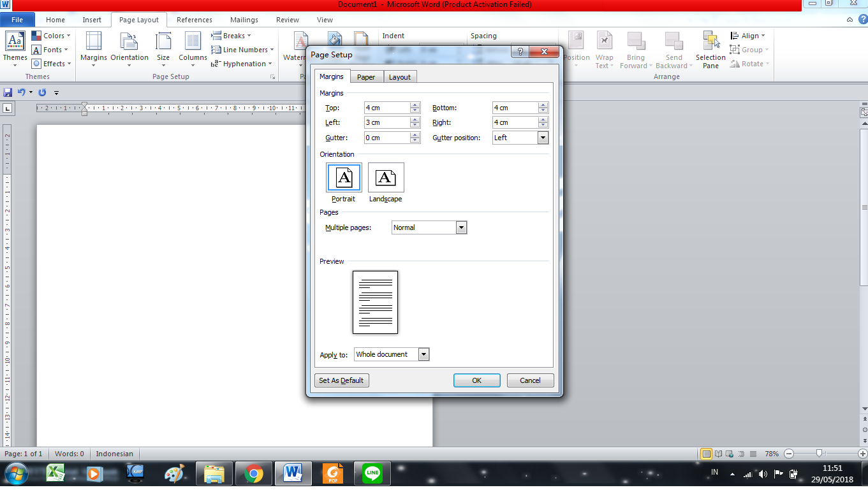Confirm page setup with OK

[476, 380]
